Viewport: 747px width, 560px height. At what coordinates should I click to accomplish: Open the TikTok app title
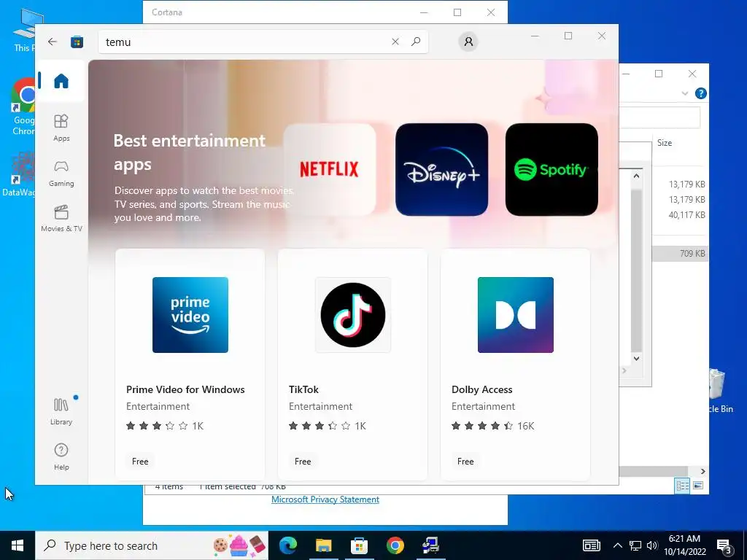[x=303, y=389]
